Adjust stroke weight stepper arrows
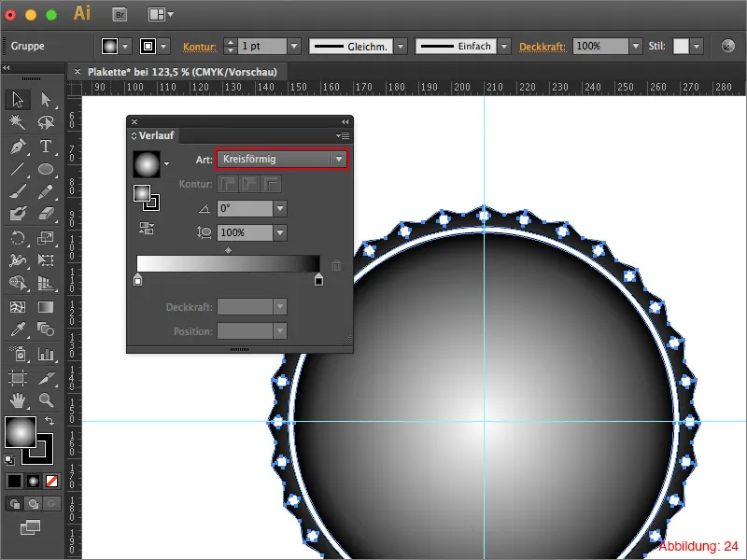 pos(231,46)
